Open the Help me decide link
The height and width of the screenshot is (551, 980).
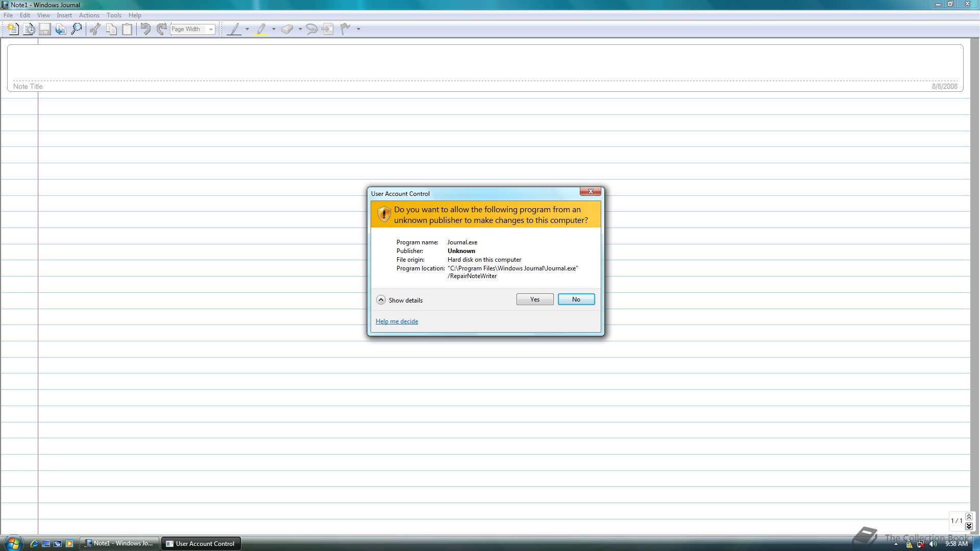click(x=397, y=321)
